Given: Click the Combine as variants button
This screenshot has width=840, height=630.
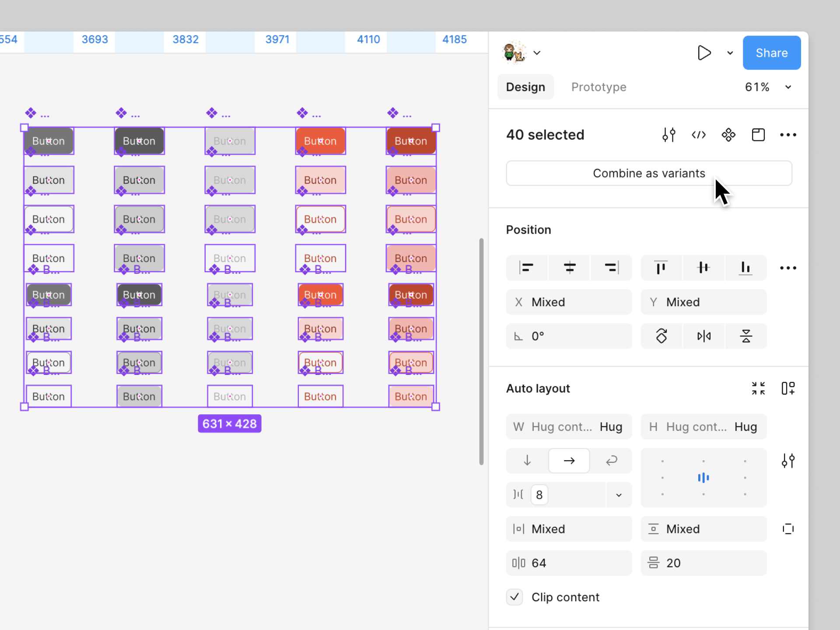Looking at the screenshot, I should 649,173.
